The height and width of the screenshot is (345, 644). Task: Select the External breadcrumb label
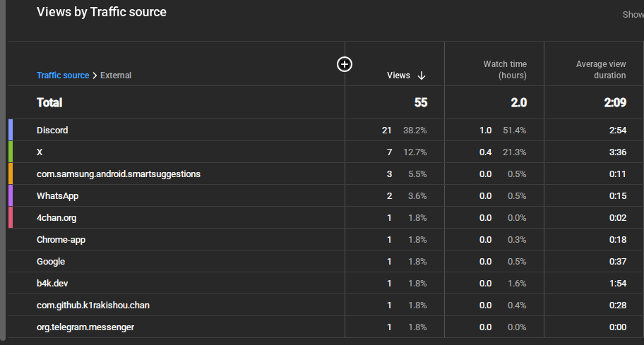point(116,75)
